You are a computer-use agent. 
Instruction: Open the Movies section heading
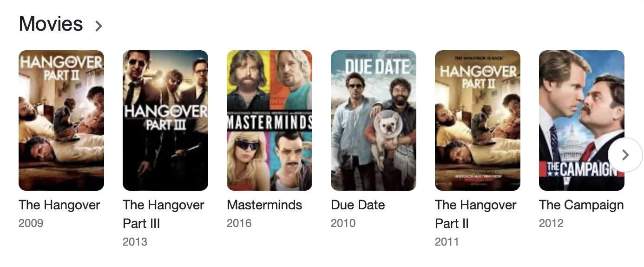point(51,24)
